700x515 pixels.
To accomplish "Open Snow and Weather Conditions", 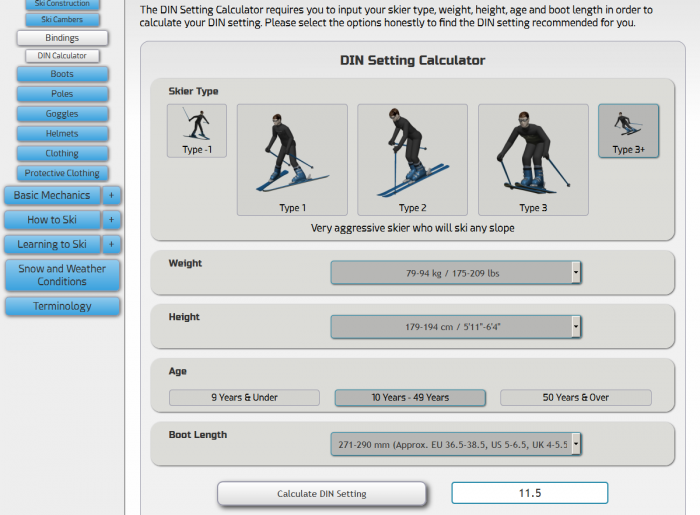I will (62, 275).
